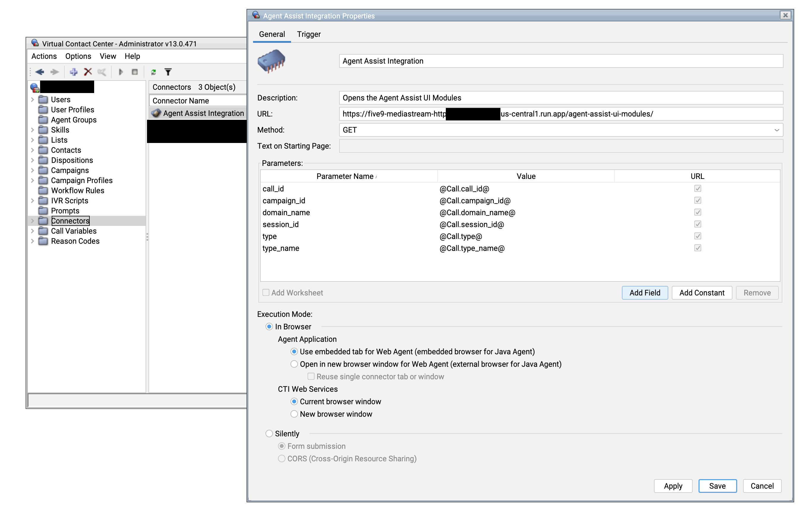Select the Silently execution mode
This screenshot has width=812, height=516.
click(x=269, y=434)
